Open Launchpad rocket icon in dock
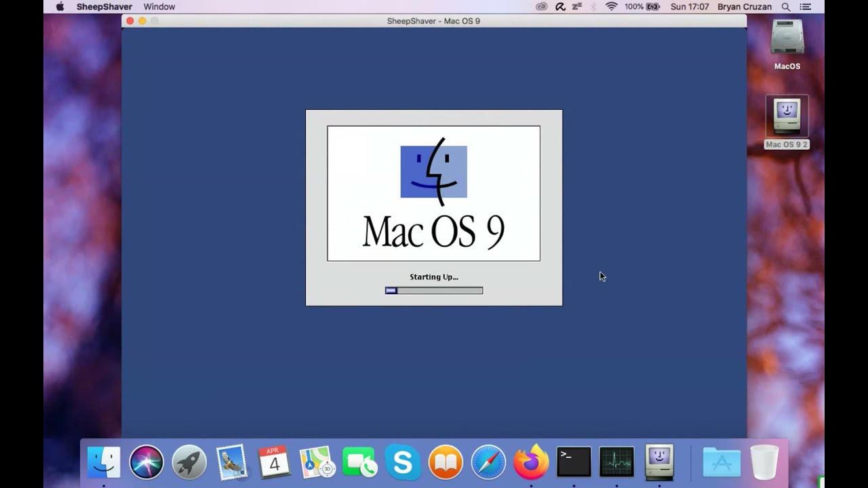The height and width of the screenshot is (488, 868). click(189, 462)
